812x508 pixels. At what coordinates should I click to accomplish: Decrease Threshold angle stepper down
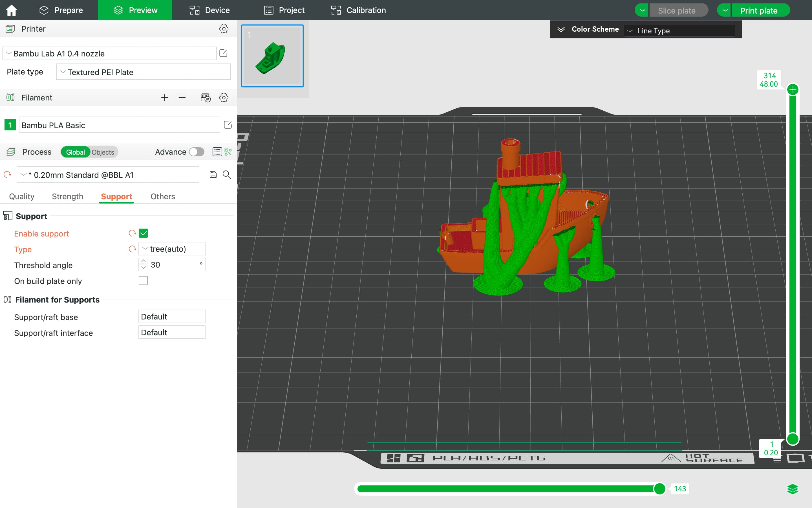[x=144, y=268]
